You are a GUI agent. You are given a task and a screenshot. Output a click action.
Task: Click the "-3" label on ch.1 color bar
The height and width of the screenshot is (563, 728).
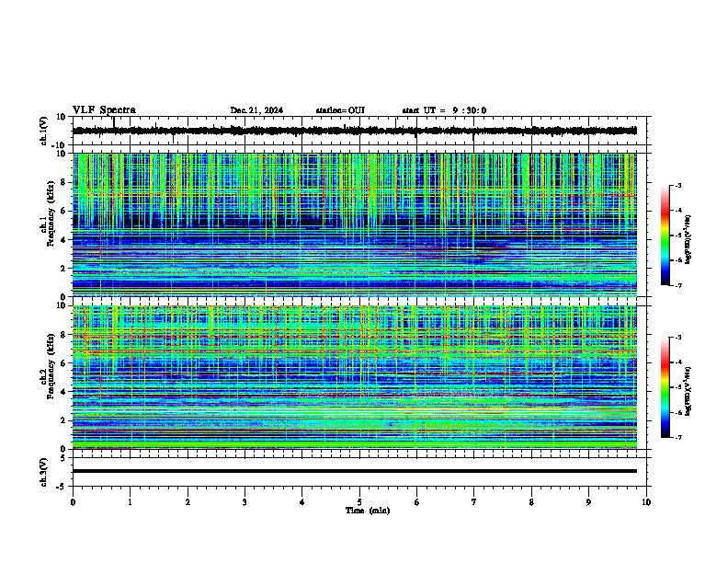click(x=677, y=185)
